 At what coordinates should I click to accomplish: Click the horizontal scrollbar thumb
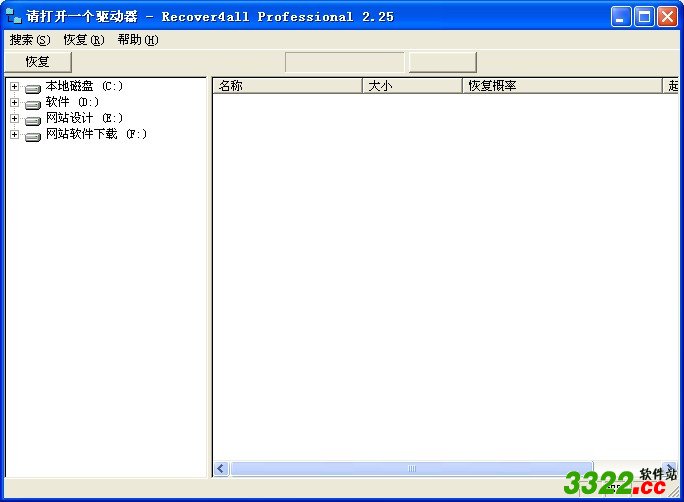pyautogui.click(x=411, y=469)
